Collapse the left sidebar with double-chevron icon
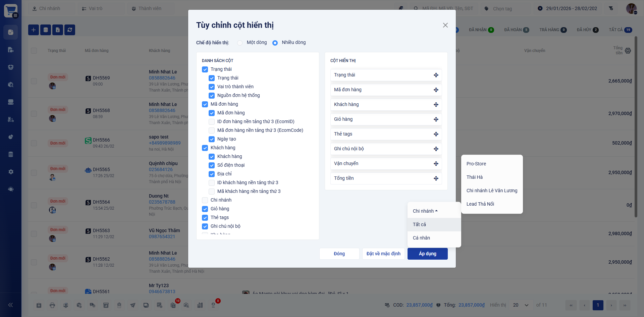The height and width of the screenshot is (317, 644). pos(10,305)
